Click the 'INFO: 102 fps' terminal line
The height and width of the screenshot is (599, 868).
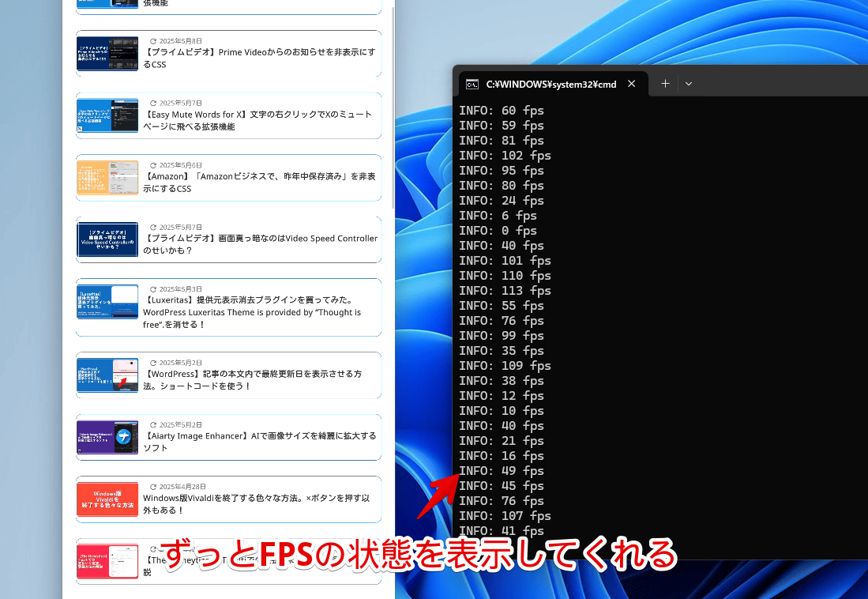[505, 156]
